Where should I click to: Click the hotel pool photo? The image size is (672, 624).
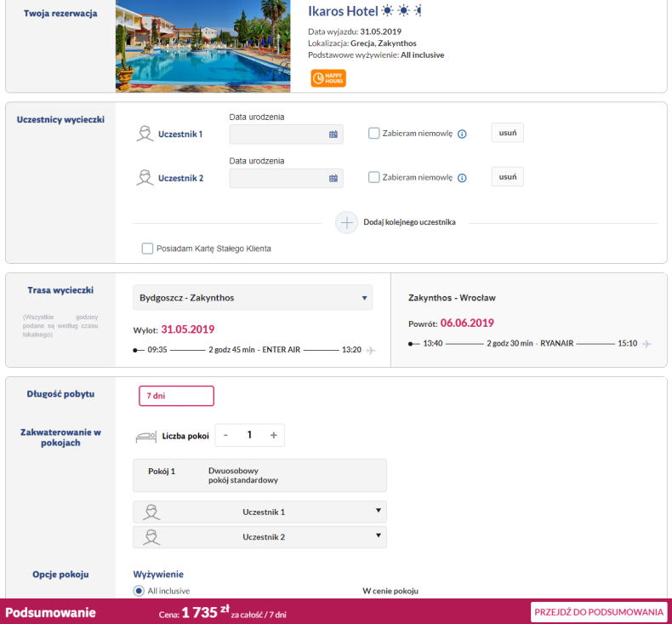click(x=202, y=46)
